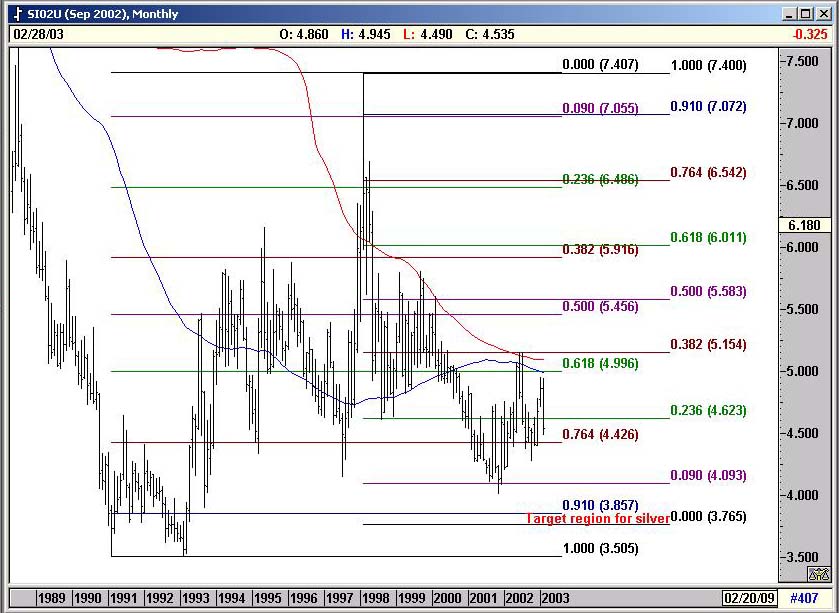Click the chart icon in the title bar

point(18,14)
